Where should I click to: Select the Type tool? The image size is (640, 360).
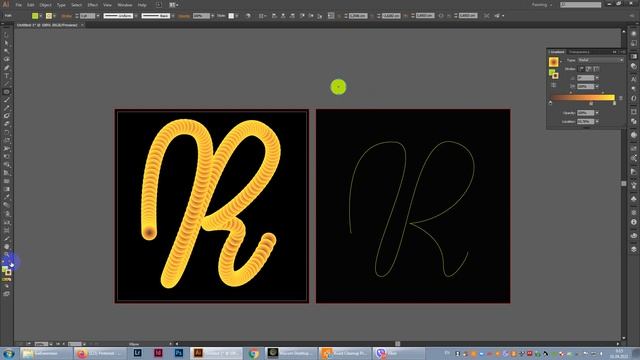(x=6, y=76)
